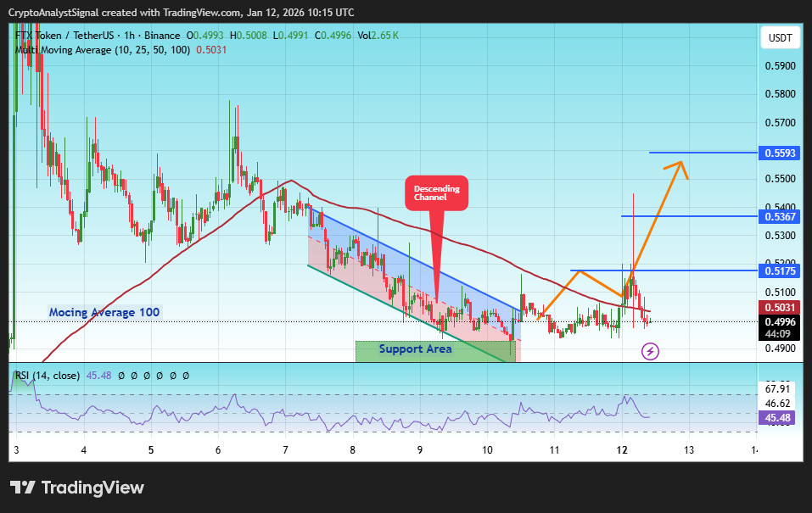Click the purple lightning bolt icon
Screen dimensions: 812x513
point(650,352)
